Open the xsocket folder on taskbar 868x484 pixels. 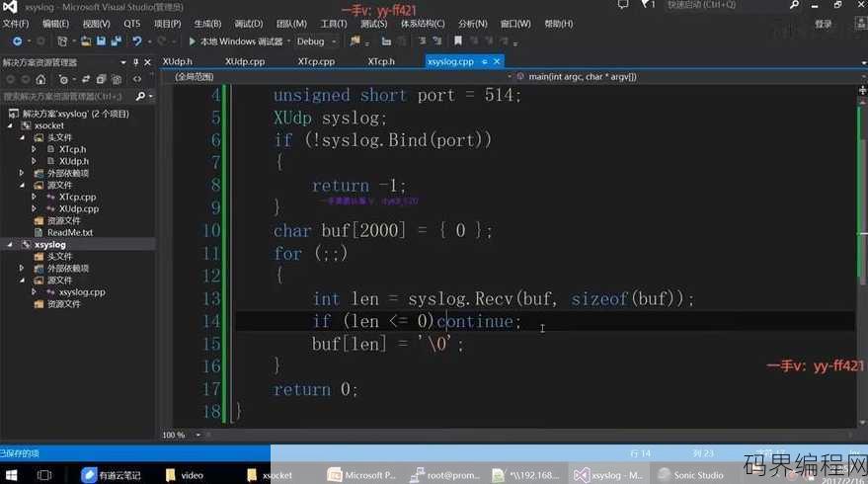270,474
